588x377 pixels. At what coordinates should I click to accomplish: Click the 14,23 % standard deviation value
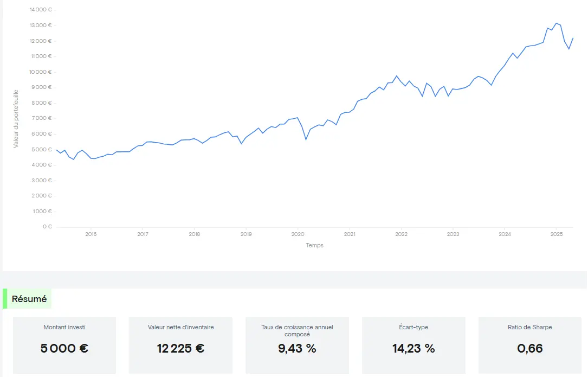413,348
